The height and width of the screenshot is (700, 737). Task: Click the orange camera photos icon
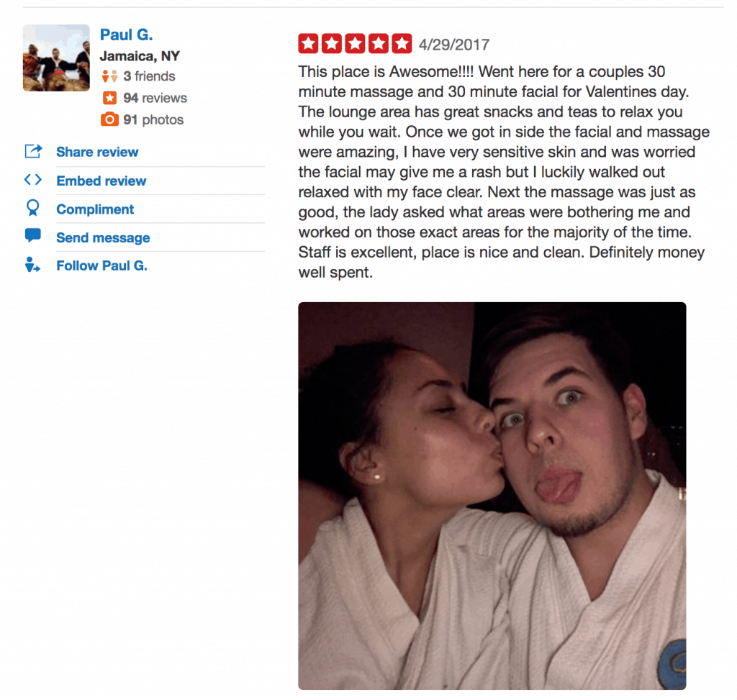[x=109, y=119]
